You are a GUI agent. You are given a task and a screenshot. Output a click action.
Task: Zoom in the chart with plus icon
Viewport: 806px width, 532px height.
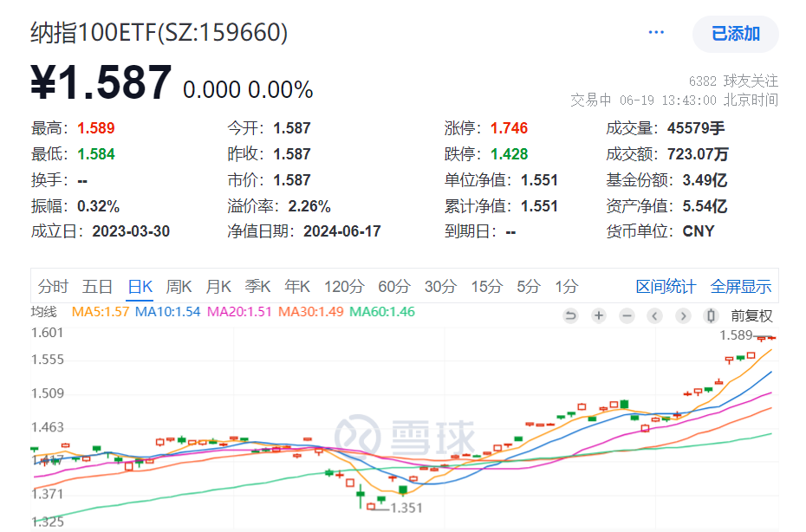(x=599, y=315)
